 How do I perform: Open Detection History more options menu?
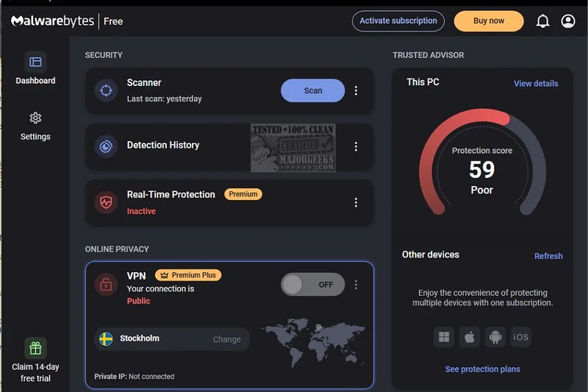coord(356,146)
